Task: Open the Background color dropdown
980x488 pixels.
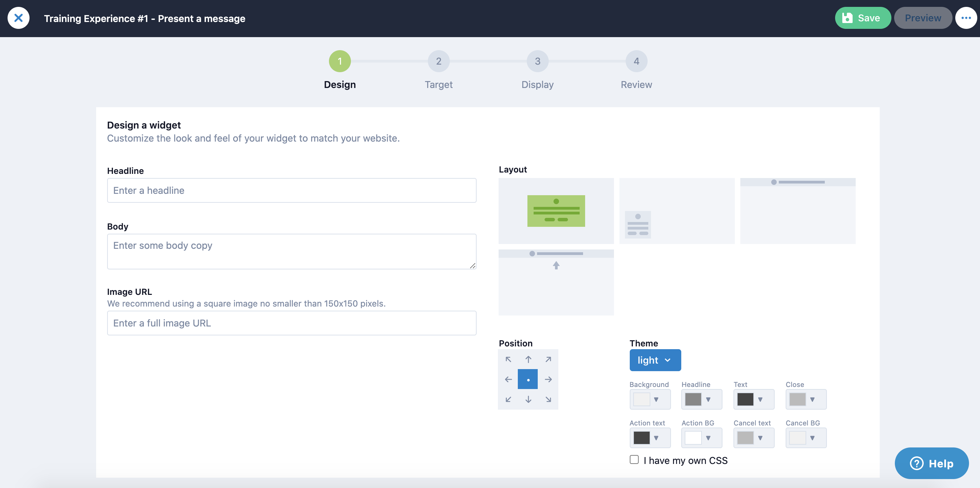Action: (x=650, y=399)
